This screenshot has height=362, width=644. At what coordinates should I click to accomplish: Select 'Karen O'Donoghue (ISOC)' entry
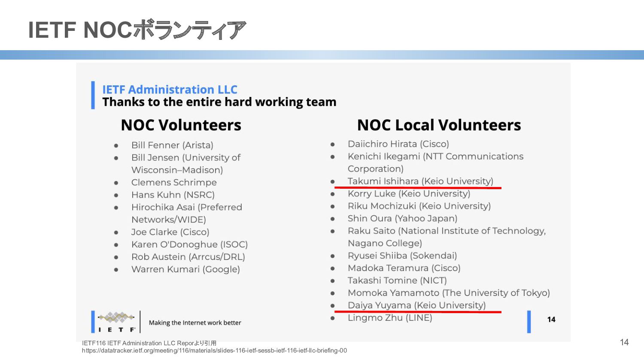coord(189,245)
